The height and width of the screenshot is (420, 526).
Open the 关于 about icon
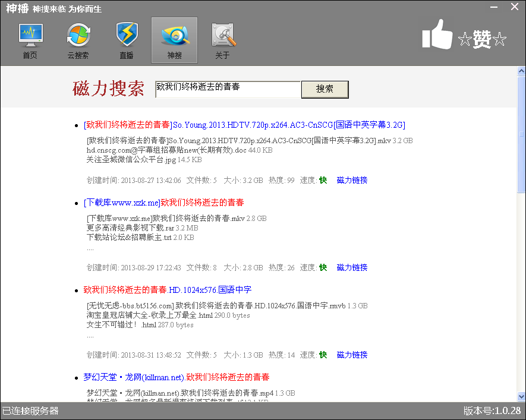[x=222, y=40]
